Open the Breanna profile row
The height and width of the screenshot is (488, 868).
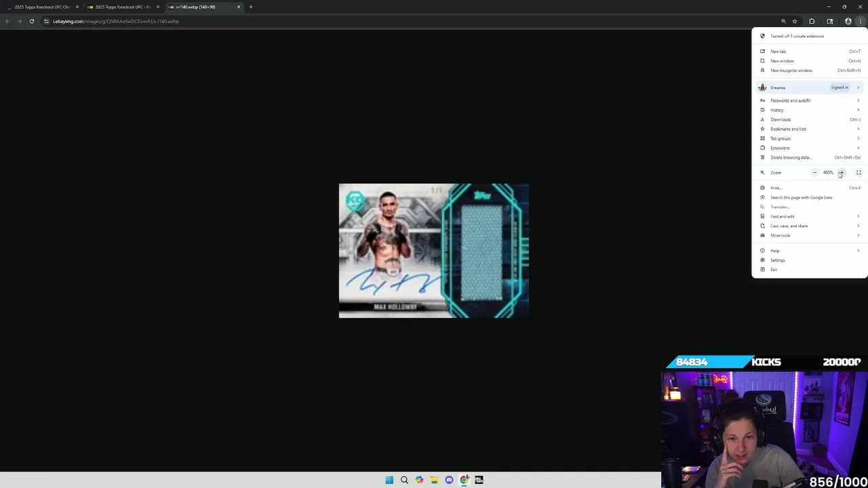coord(810,87)
